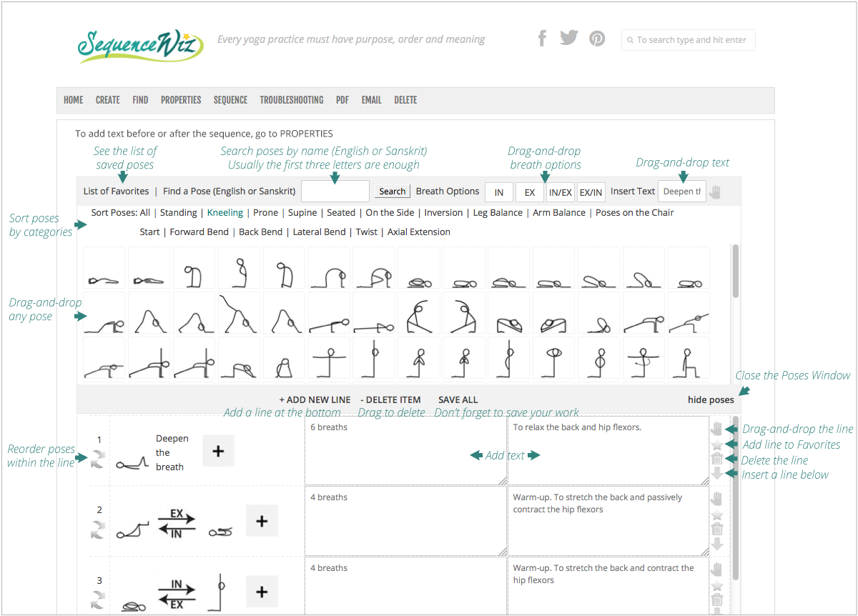Sort poses by Arm Balance

click(559, 212)
